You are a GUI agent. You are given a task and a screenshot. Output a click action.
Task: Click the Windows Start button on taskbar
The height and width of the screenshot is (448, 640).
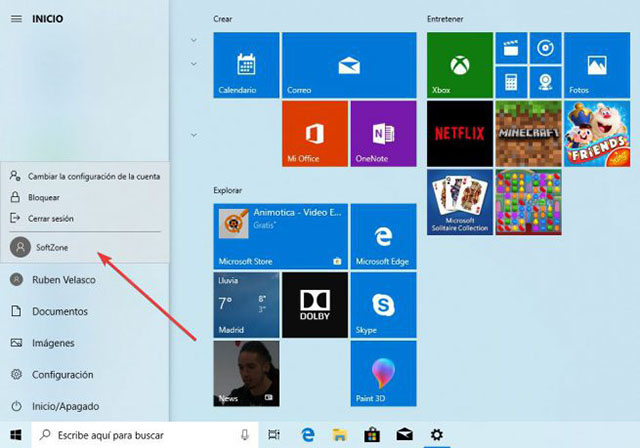(x=16, y=435)
